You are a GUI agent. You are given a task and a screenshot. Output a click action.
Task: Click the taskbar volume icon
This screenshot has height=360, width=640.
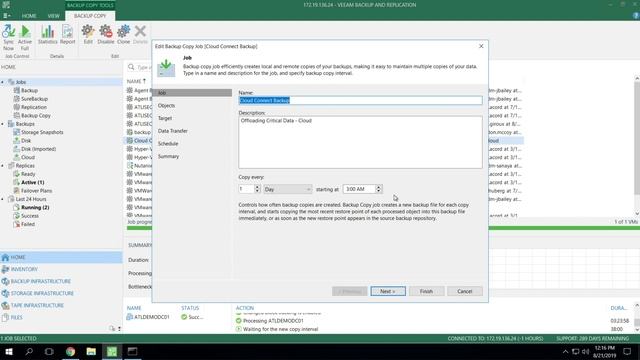(585, 351)
